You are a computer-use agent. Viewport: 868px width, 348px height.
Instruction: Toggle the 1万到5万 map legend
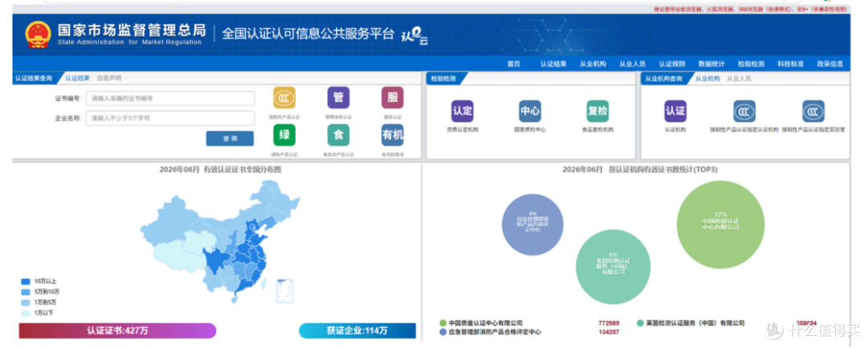(39, 302)
